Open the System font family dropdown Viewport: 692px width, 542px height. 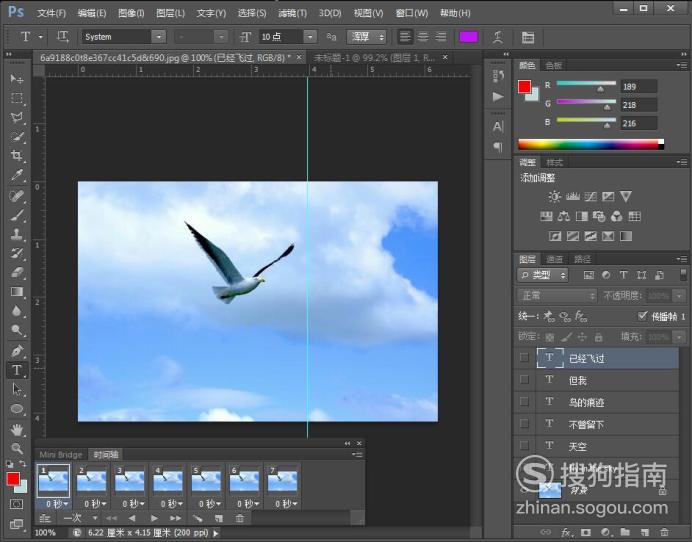pyautogui.click(x=158, y=37)
